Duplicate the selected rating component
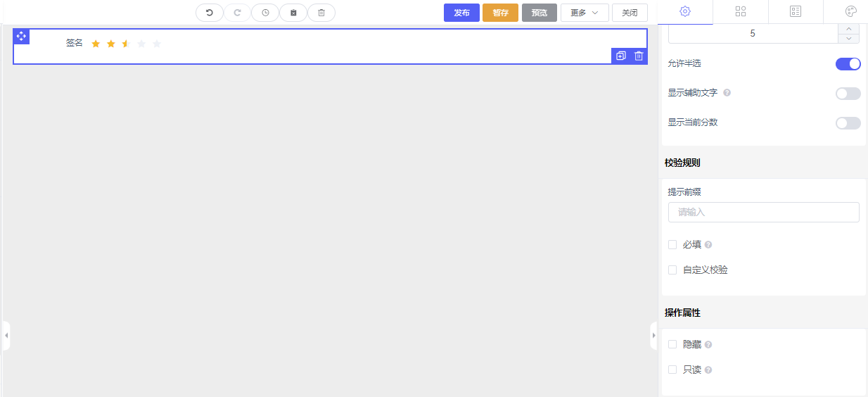This screenshot has width=868, height=397. [620, 56]
